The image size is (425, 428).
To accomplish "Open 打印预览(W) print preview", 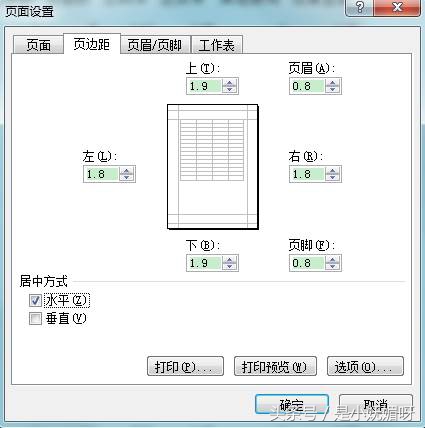I will tap(275, 366).
